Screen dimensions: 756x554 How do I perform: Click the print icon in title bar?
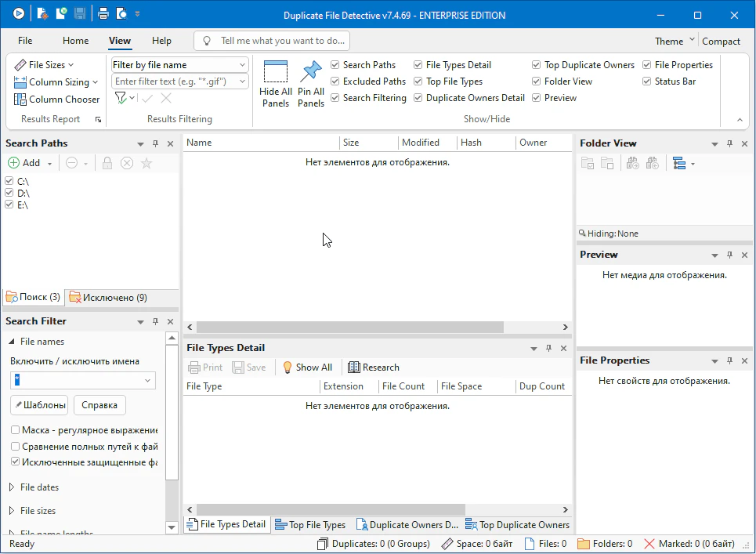(x=103, y=14)
